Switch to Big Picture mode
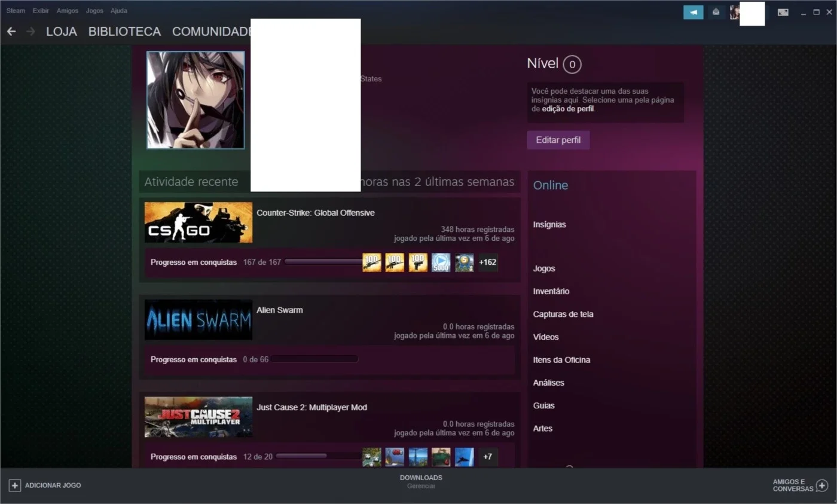Viewport: 837px width, 504px height. (x=783, y=12)
